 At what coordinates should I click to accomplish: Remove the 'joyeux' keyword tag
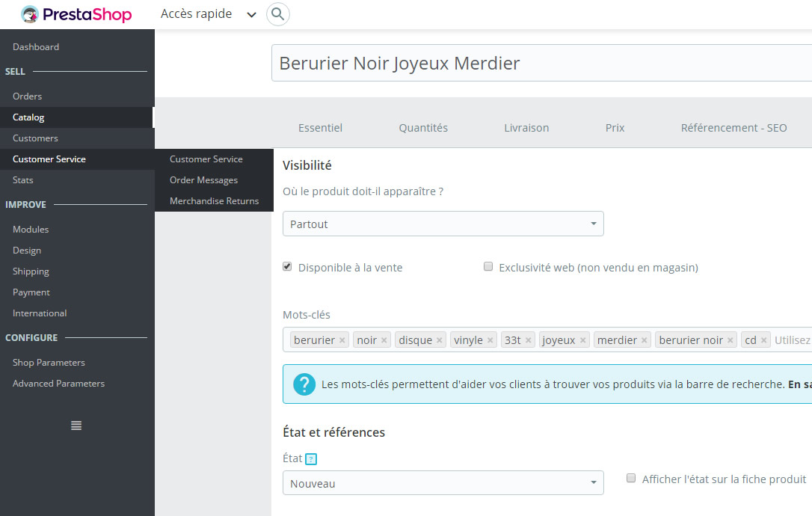[x=582, y=340]
